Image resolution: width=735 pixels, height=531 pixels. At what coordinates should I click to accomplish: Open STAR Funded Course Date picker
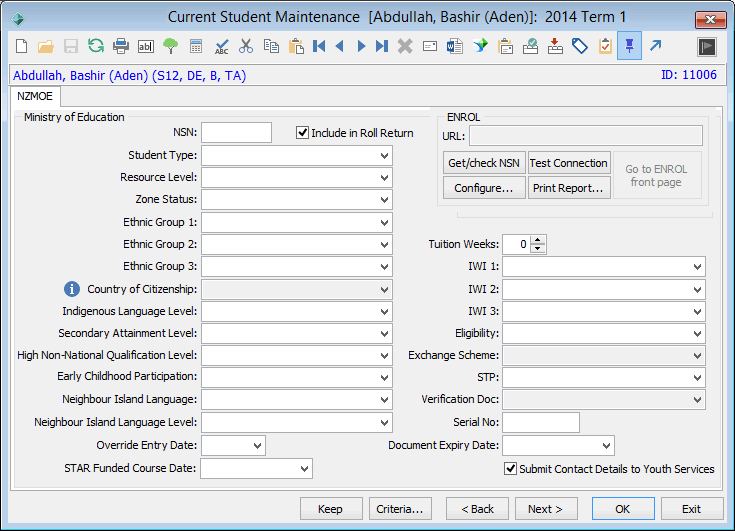coord(304,469)
